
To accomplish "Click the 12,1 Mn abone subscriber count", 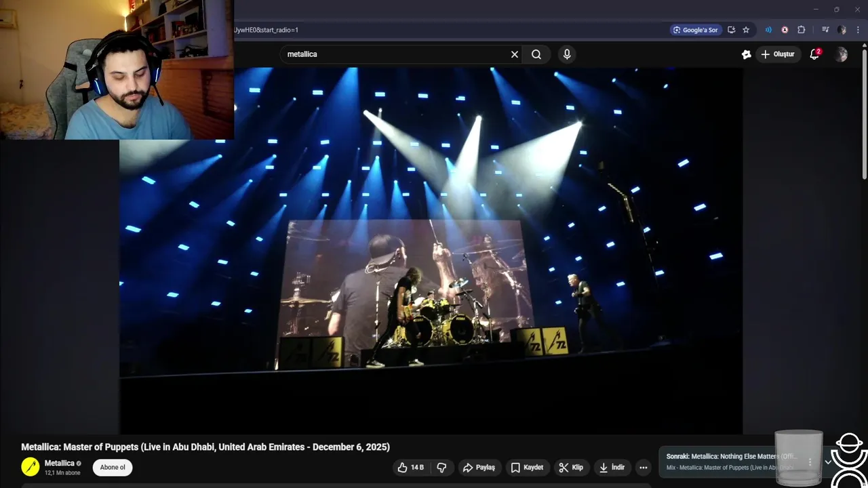I will coord(62,473).
